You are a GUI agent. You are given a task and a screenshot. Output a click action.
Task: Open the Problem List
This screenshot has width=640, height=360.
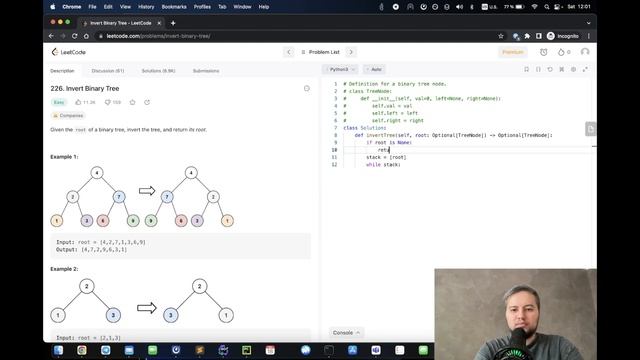[320, 52]
